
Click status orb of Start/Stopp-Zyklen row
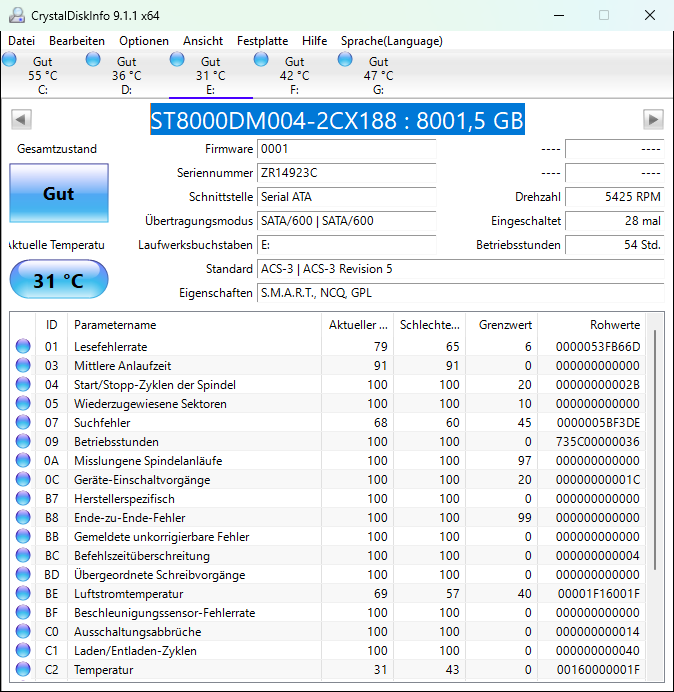[x=23, y=384]
